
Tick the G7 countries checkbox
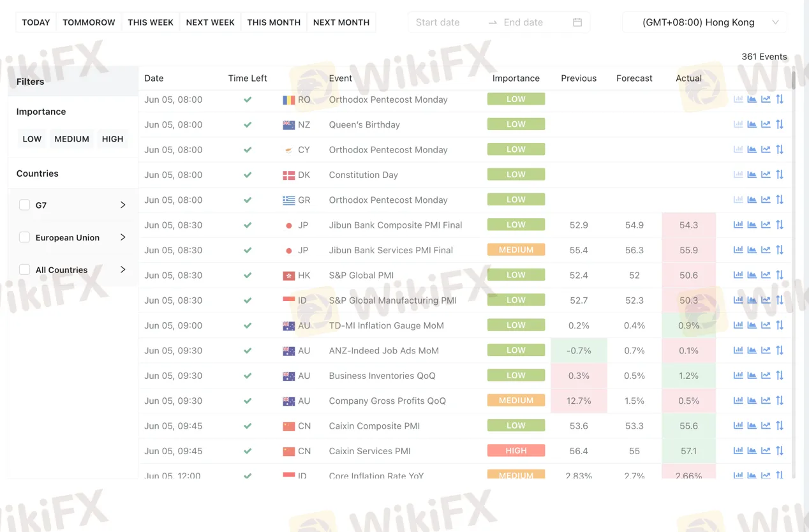(x=25, y=205)
